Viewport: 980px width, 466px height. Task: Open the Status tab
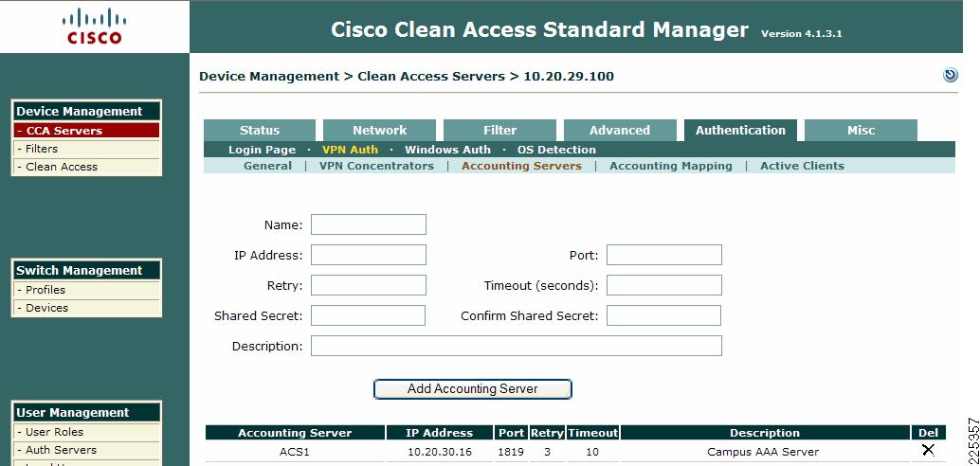(260, 130)
